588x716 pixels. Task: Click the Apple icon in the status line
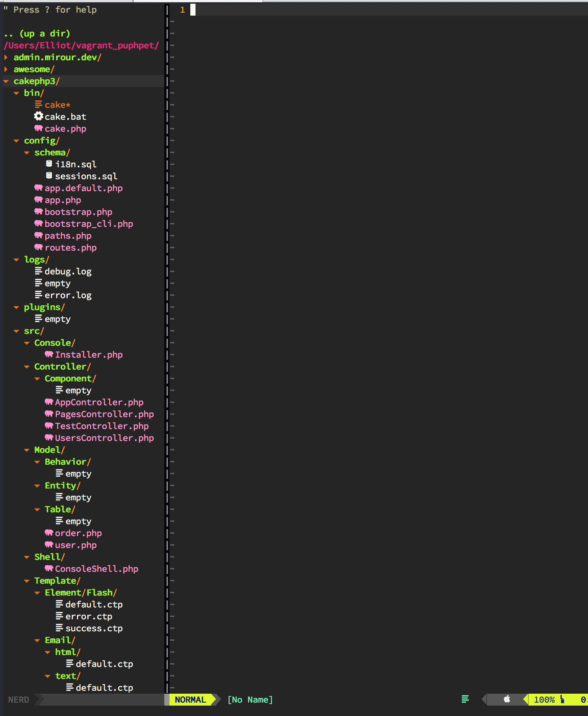coord(507,699)
